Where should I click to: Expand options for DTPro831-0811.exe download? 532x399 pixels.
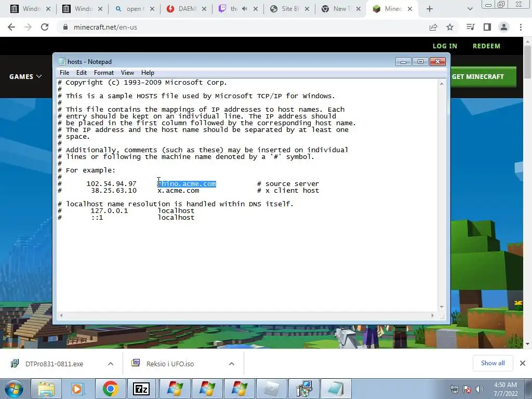coord(111,364)
